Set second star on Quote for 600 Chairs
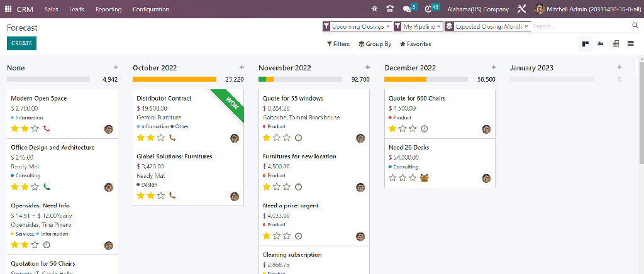 [x=402, y=129]
